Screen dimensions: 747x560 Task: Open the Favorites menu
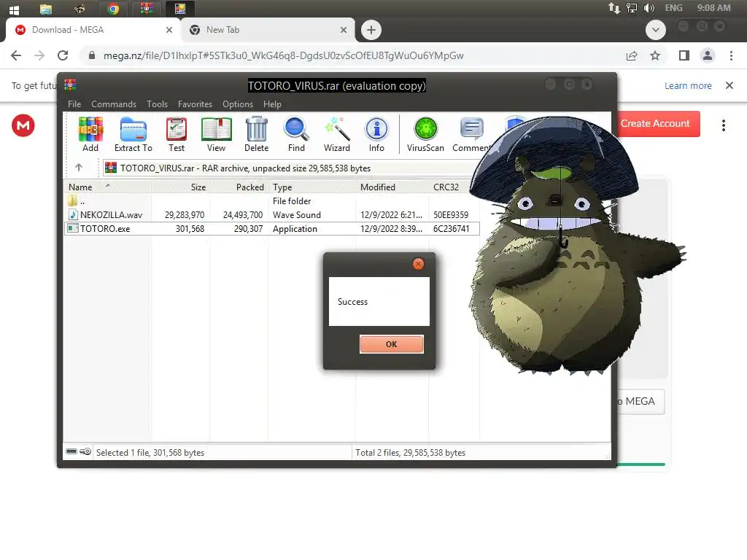195,104
